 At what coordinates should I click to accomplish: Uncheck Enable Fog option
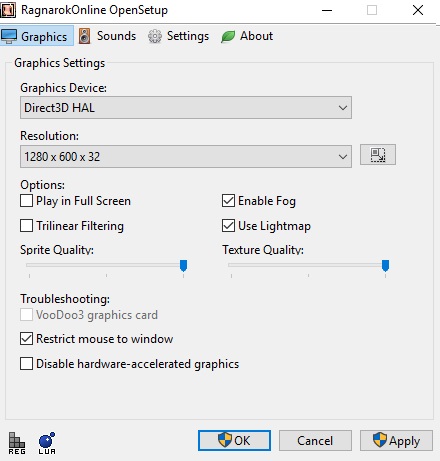pyautogui.click(x=228, y=201)
